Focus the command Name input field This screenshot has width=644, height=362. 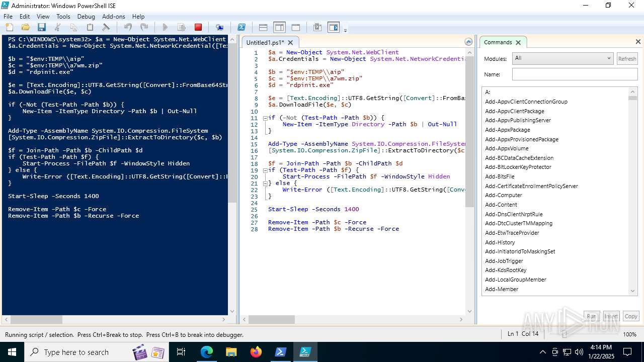tap(575, 74)
